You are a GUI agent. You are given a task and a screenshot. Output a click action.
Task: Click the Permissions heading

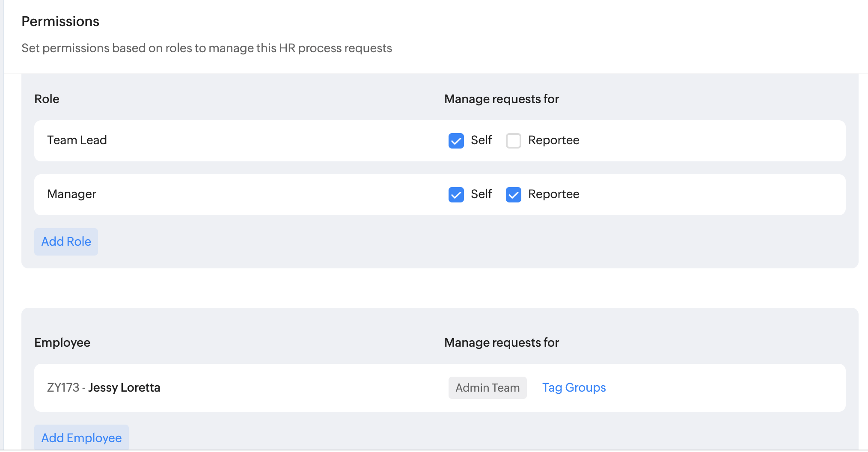[60, 21]
